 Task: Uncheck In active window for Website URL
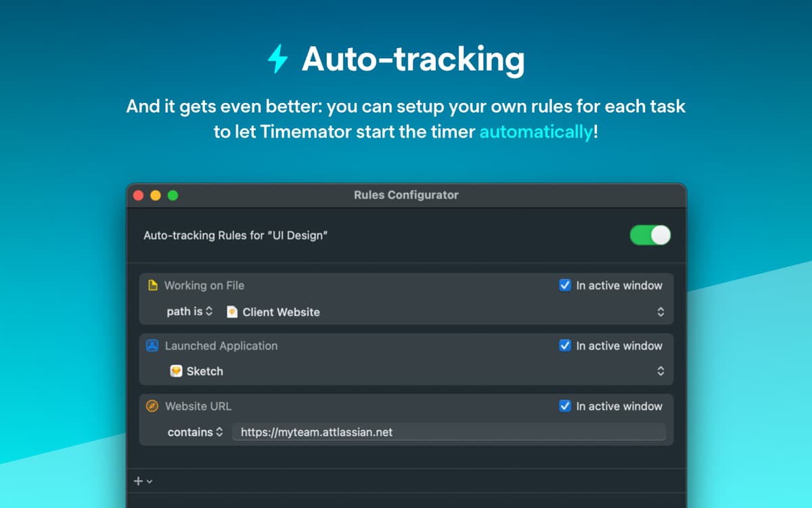[x=565, y=406]
